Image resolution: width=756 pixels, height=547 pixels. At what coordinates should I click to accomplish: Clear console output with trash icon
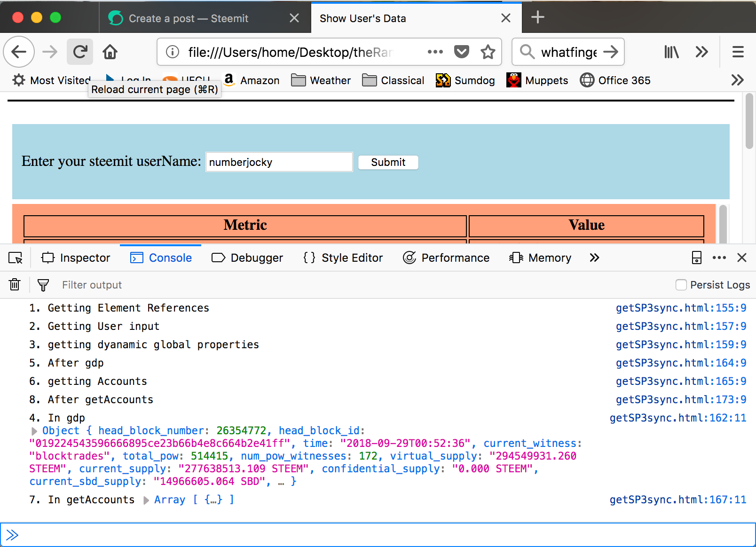click(x=15, y=285)
